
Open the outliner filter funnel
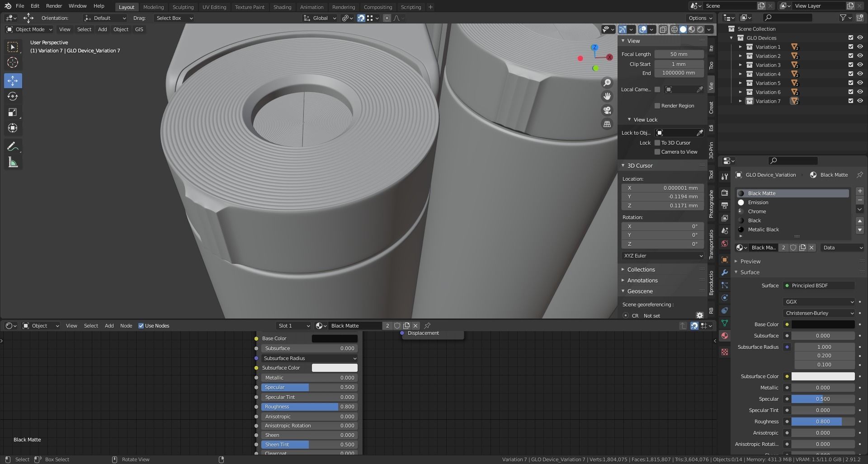coord(843,18)
